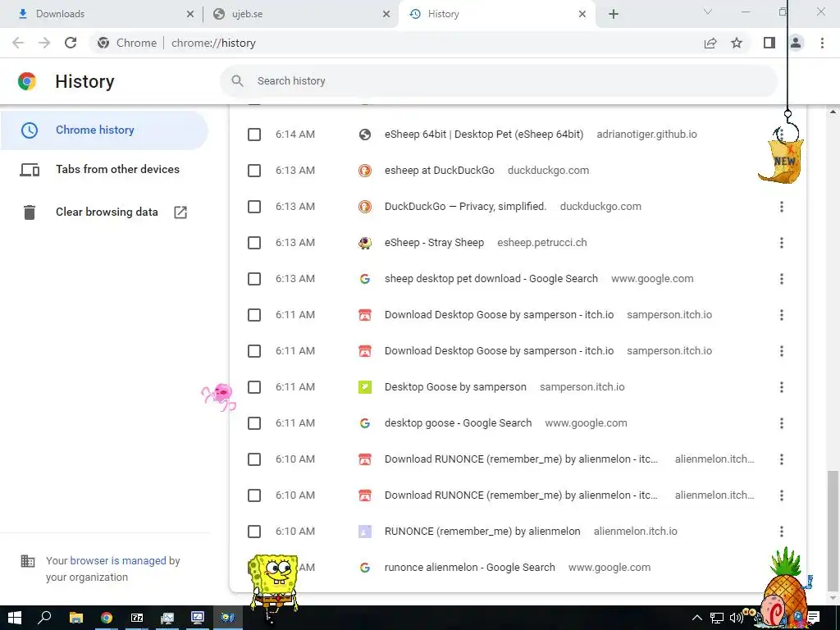Bookmark this tab with the star icon
Viewport: 840px width, 630px height.
(737, 43)
